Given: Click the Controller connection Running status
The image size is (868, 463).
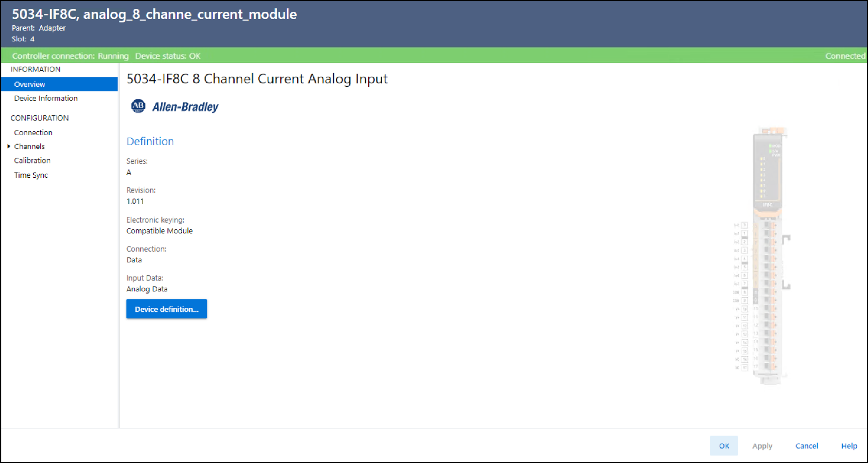Looking at the screenshot, I should (x=70, y=56).
